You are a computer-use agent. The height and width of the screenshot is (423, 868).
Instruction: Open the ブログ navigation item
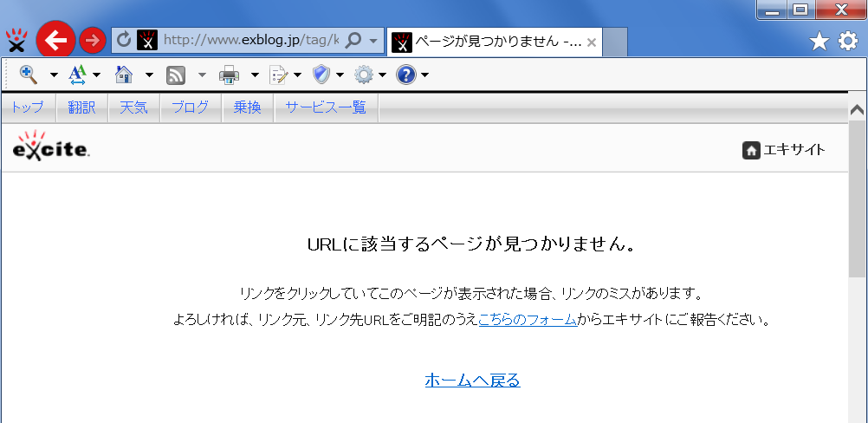pyautogui.click(x=191, y=107)
